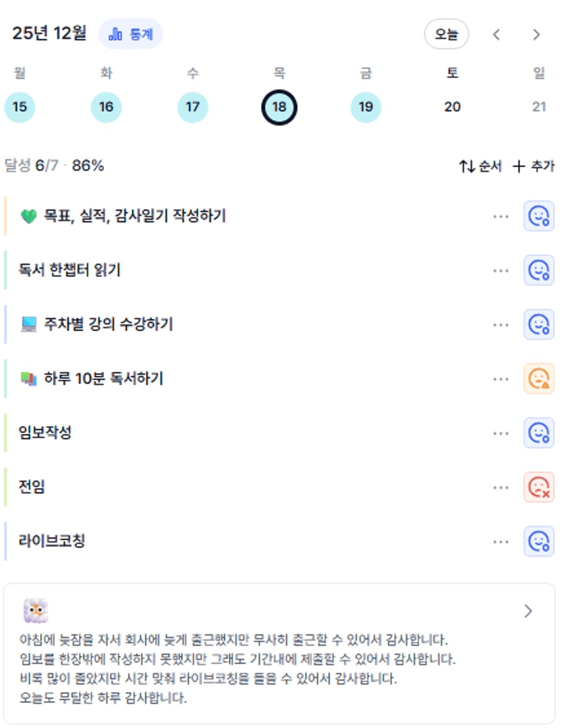The width and height of the screenshot is (562, 728).
Task: Go to the previous week
Action: click(x=497, y=35)
